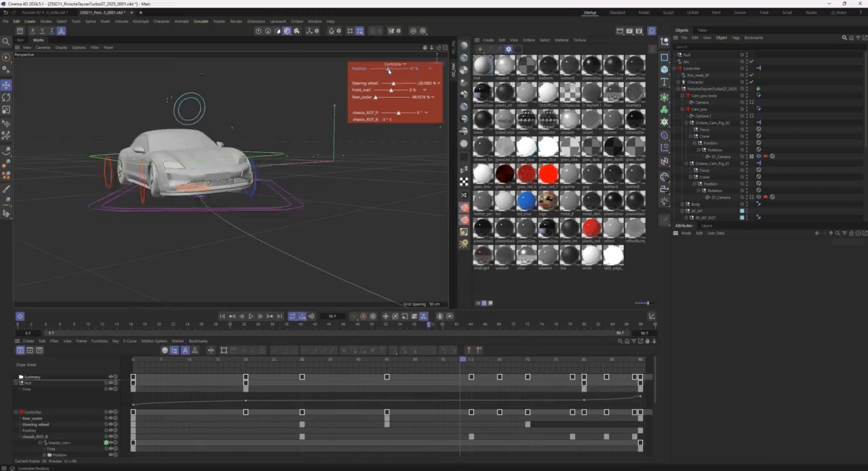Image resolution: width=868 pixels, height=471 pixels.
Task: Toggle the Z axis lock icon
Action: click(52, 31)
